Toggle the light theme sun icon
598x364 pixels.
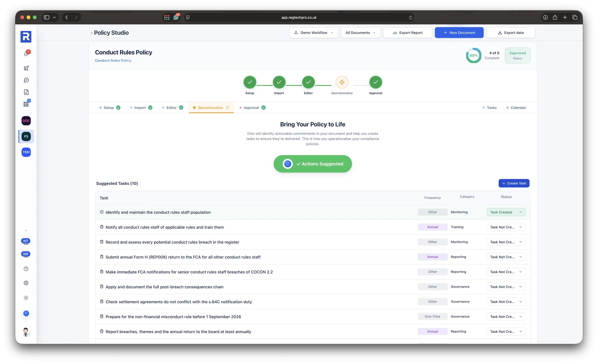click(26, 298)
